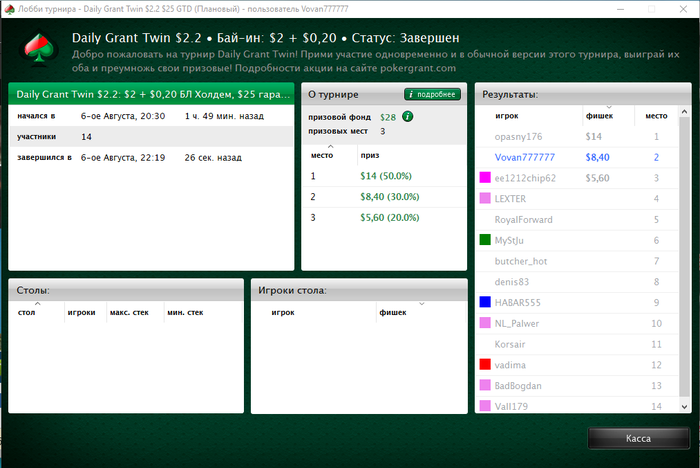Sort prize table by приз header
This screenshot has height=468, width=700.
pos(370,155)
